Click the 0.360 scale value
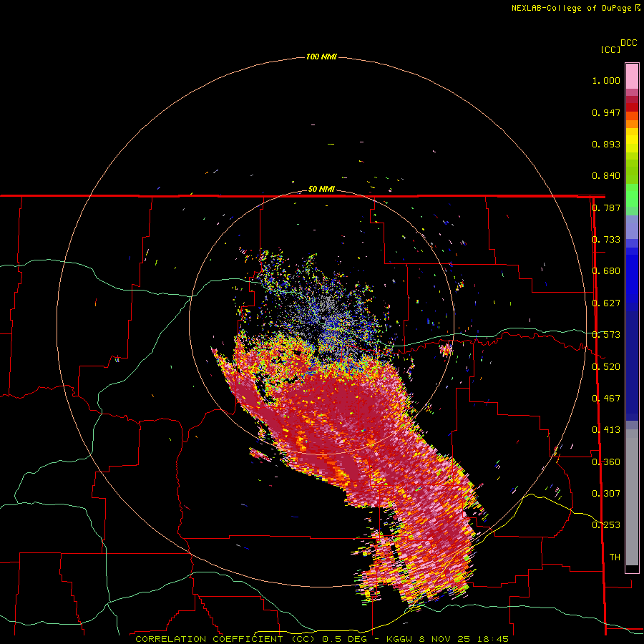644x644 pixels. 606,462
